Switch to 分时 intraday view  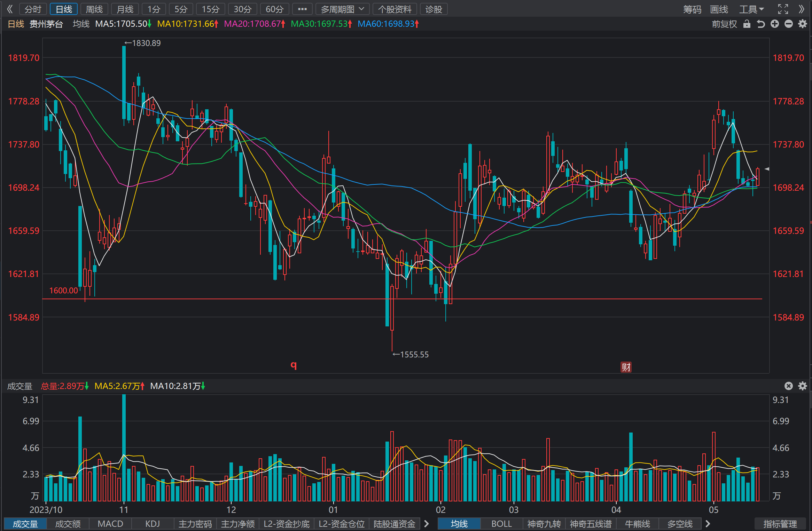tap(33, 9)
